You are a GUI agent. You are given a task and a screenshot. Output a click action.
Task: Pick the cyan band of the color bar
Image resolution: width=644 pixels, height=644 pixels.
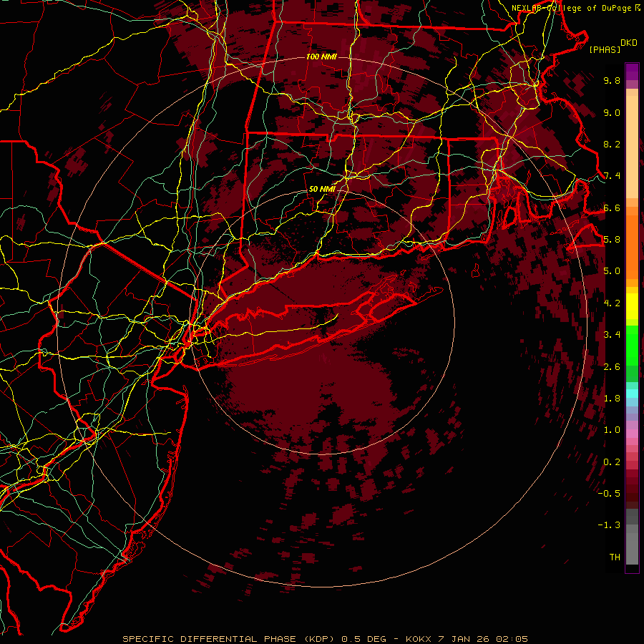(x=632, y=394)
